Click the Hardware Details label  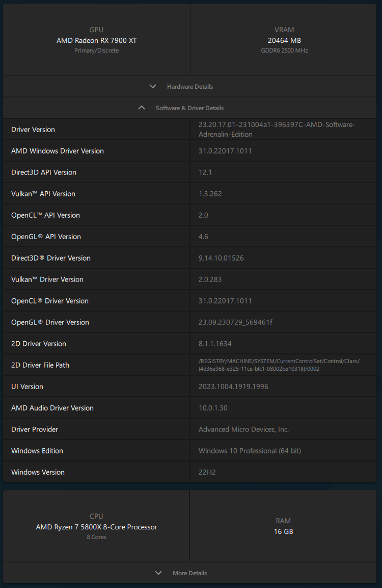190,87
